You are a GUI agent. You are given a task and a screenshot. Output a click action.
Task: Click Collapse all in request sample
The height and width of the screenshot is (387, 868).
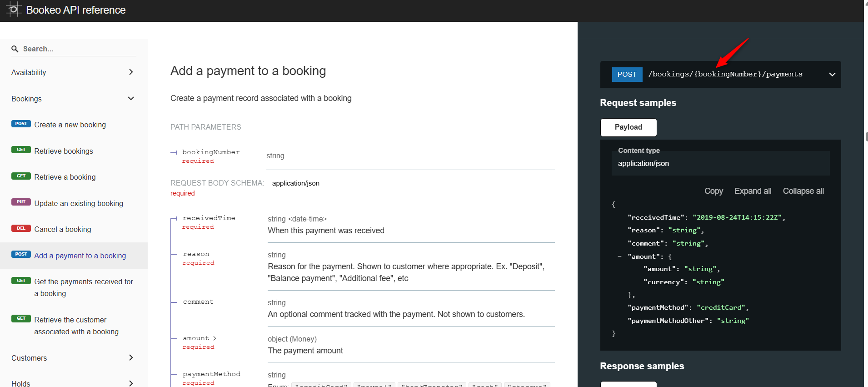(803, 191)
